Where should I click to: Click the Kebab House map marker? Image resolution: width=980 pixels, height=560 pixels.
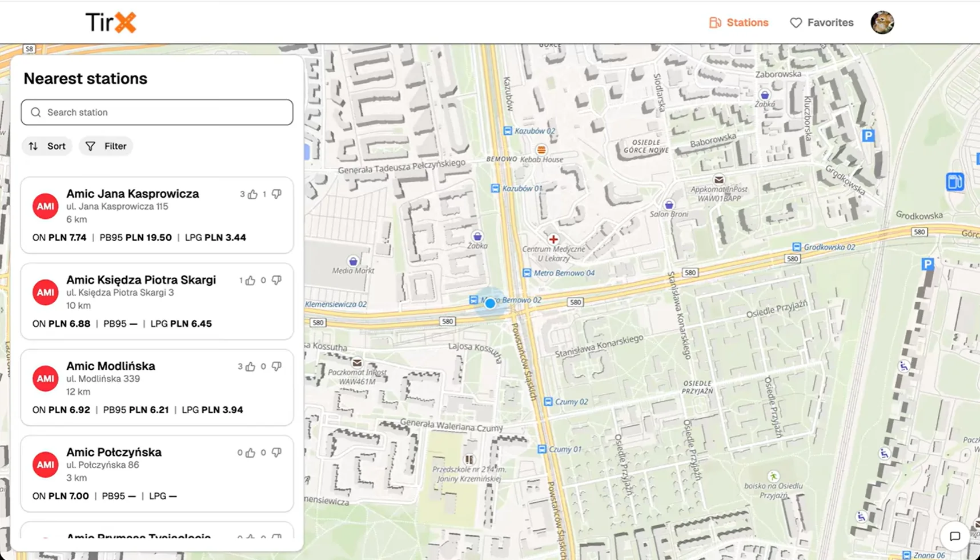click(x=541, y=150)
